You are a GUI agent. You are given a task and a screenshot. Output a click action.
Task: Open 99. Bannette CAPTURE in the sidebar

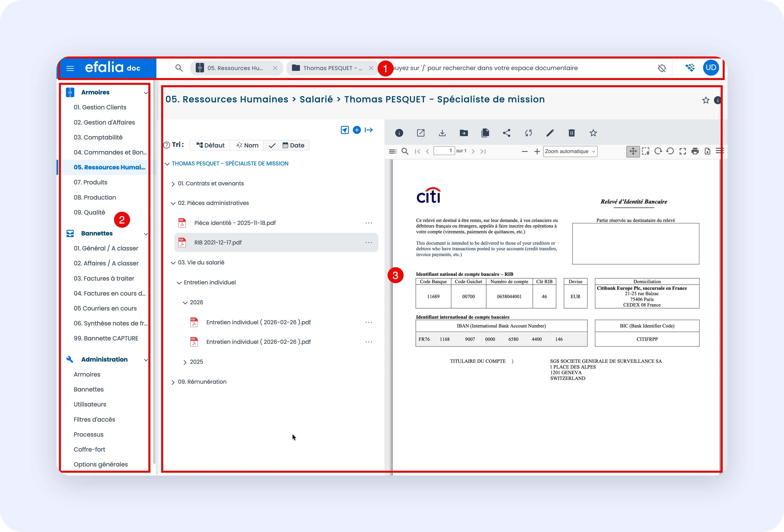tap(106, 338)
